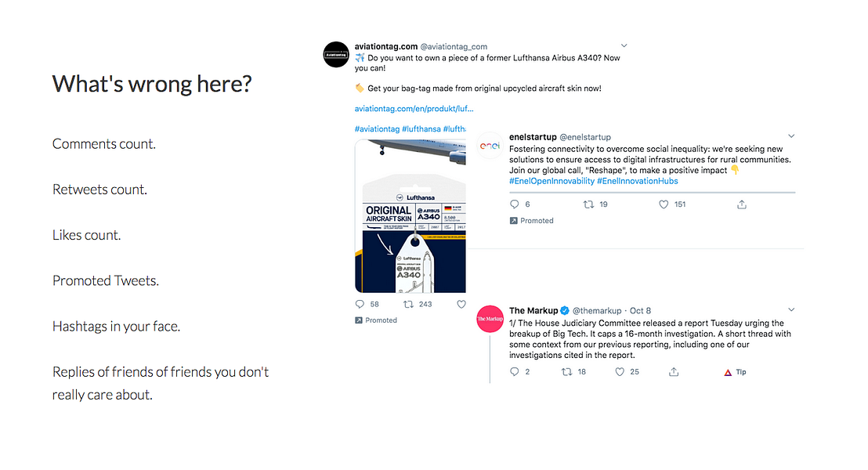Tip The Markup via Tip button

(735, 372)
